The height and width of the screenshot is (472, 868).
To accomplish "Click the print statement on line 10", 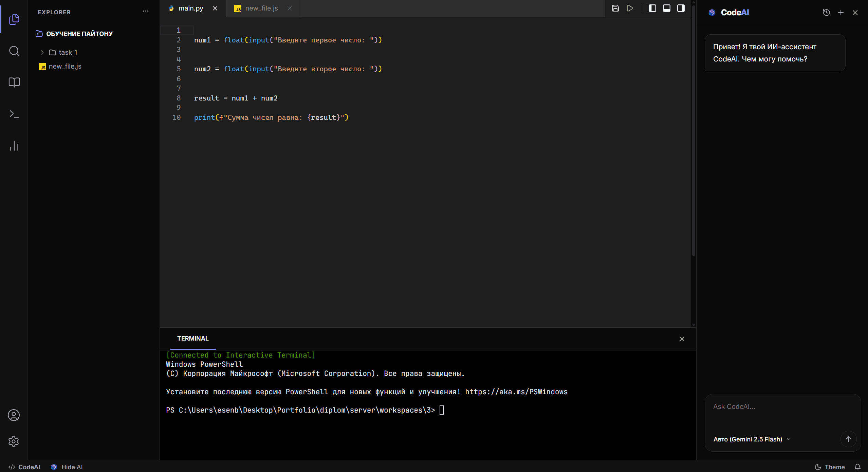I will [x=271, y=117].
